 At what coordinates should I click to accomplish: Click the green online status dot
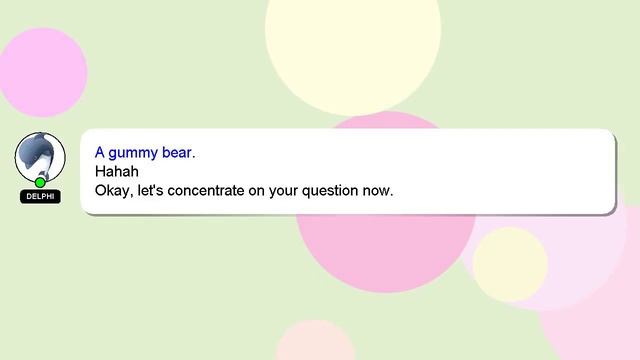click(x=40, y=182)
